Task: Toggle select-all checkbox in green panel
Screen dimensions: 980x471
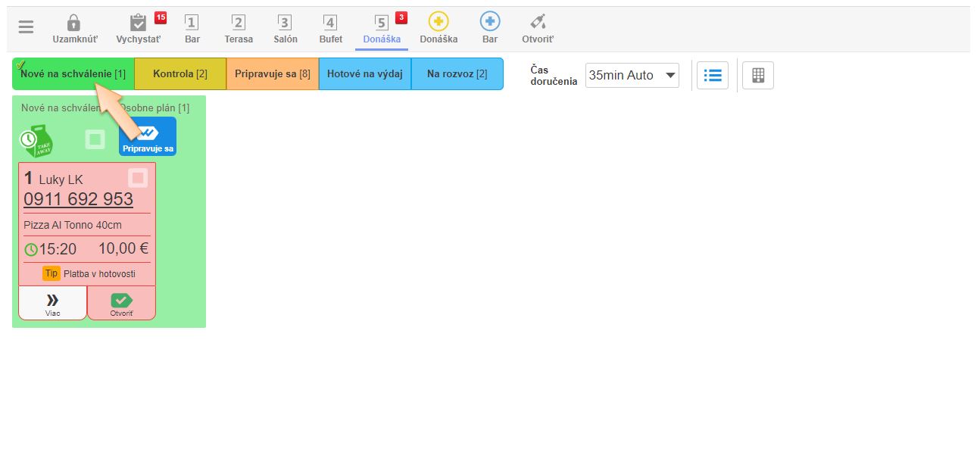Action: [95, 139]
